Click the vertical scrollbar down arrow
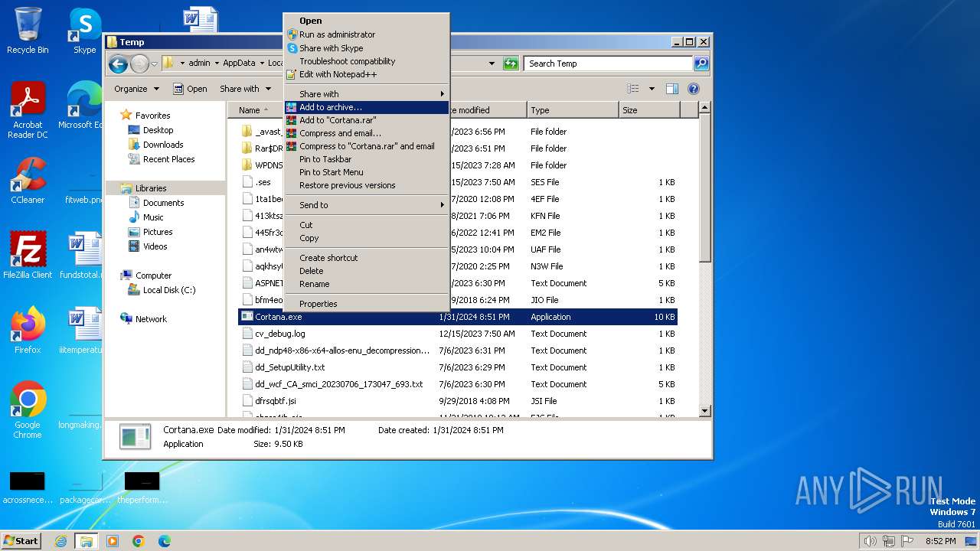 click(705, 411)
